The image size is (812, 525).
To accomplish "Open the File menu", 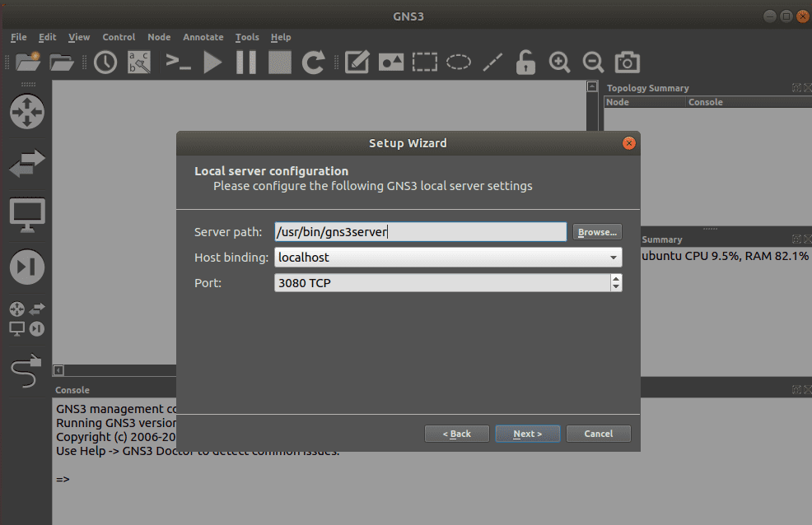I will pos(19,37).
